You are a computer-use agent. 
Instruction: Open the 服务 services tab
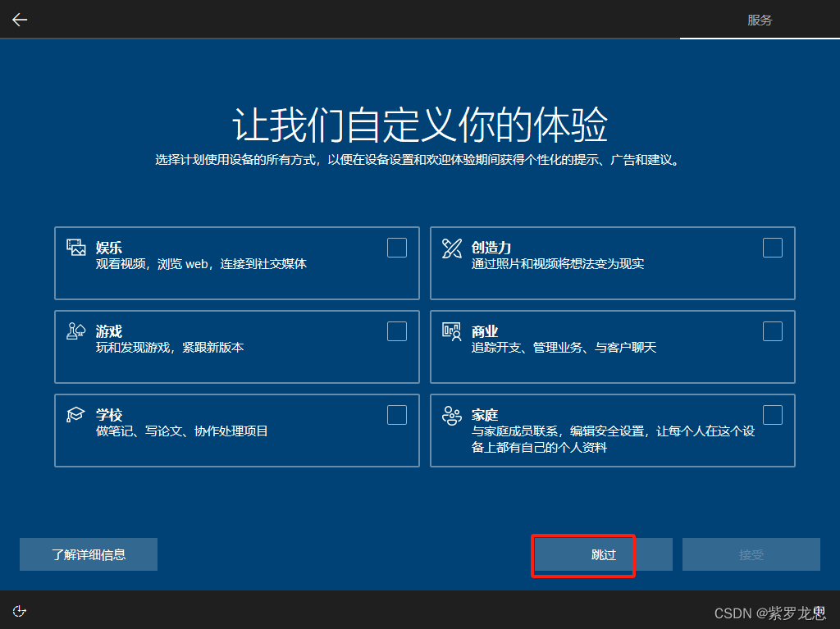point(760,20)
